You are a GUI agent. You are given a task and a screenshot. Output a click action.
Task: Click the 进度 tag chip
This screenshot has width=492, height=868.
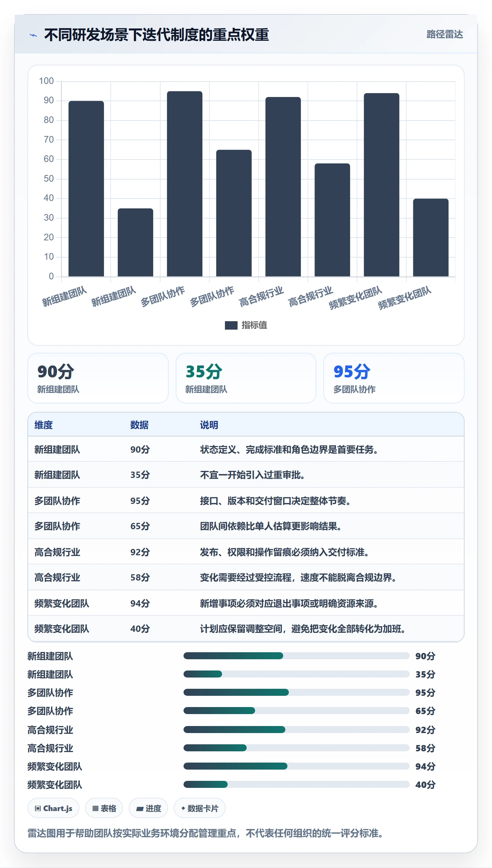[x=148, y=808]
